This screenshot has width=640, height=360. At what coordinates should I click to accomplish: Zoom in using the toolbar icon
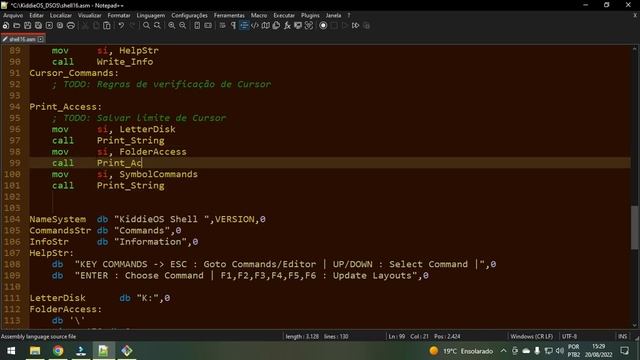(171, 25)
